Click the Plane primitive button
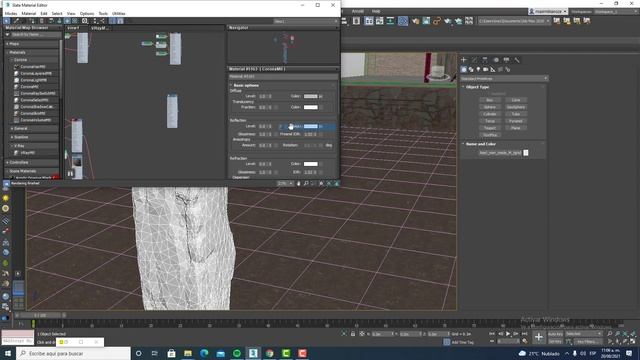Viewport: 640px width, 360px height. click(x=516, y=128)
